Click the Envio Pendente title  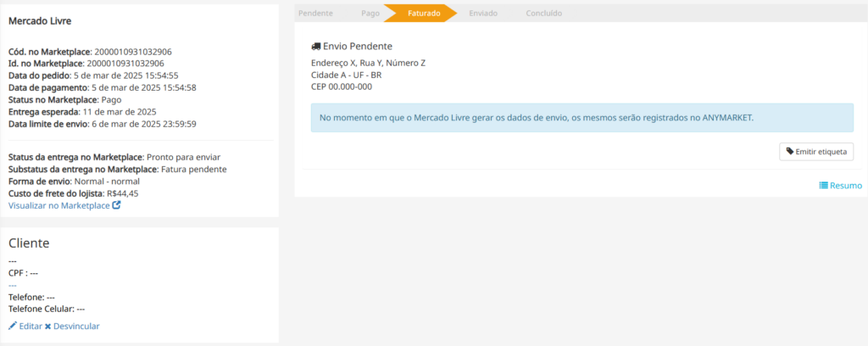pos(358,47)
